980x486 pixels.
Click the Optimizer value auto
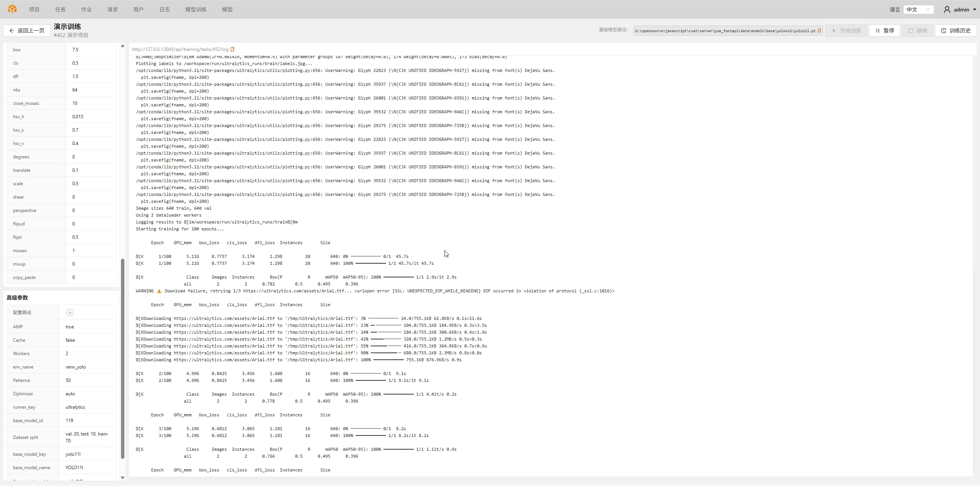[x=70, y=394]
